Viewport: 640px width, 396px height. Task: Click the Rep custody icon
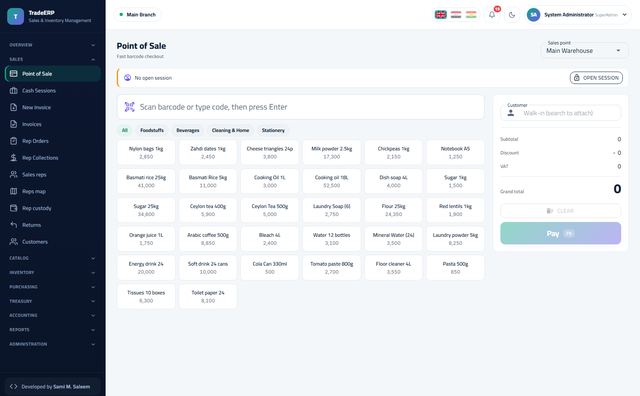13,208
